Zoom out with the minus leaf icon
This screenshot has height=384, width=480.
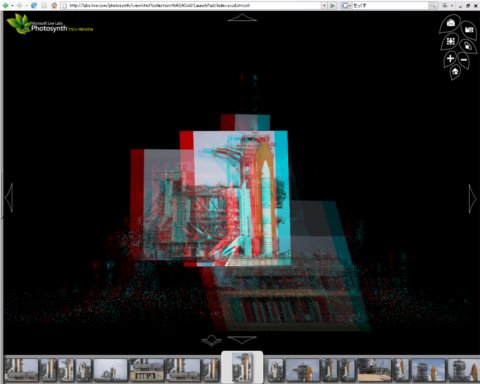pyautogui.click(x=464, y=60)
